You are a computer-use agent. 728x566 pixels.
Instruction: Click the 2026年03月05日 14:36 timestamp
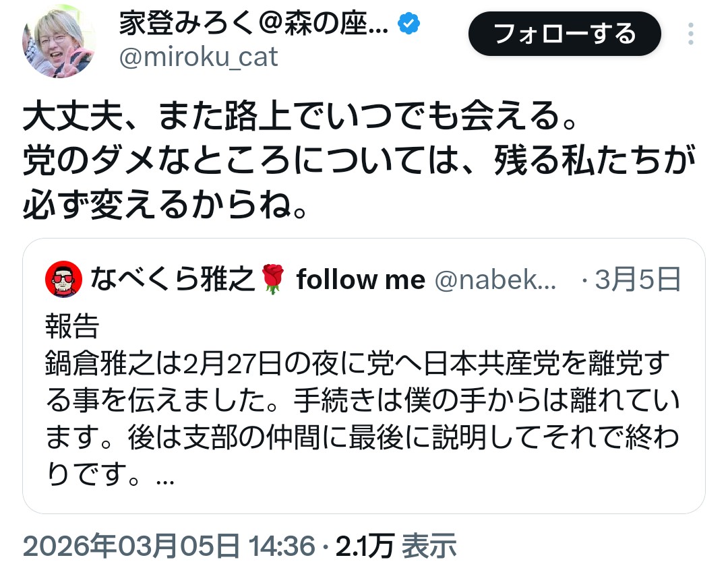click(x=169, y=544)
